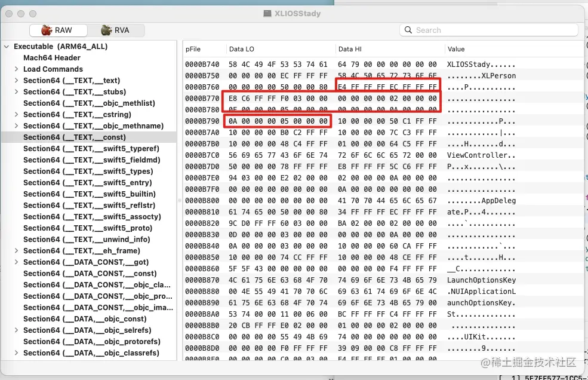Open Section64 (__TEXT,__swift5_assocty)

[92, 217]
